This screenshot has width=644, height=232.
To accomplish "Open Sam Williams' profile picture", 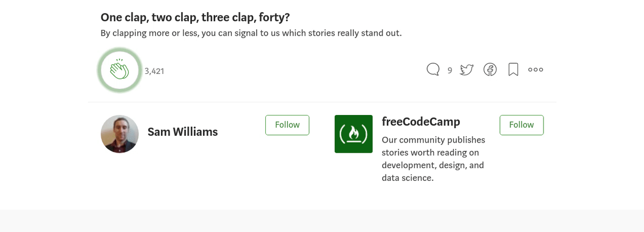I will pyautogui.click(x=120, y=134).
